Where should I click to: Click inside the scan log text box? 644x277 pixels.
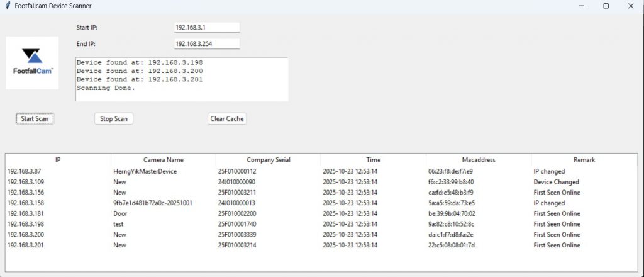(181, 79)
